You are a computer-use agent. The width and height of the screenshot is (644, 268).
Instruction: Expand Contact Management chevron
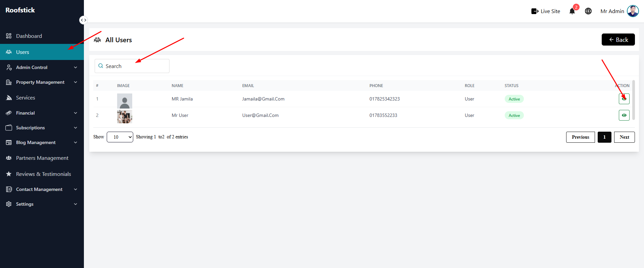tap(76, 189)
